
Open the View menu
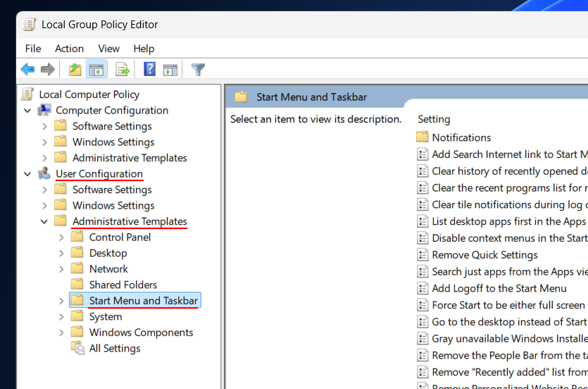(x=108, y=49)
